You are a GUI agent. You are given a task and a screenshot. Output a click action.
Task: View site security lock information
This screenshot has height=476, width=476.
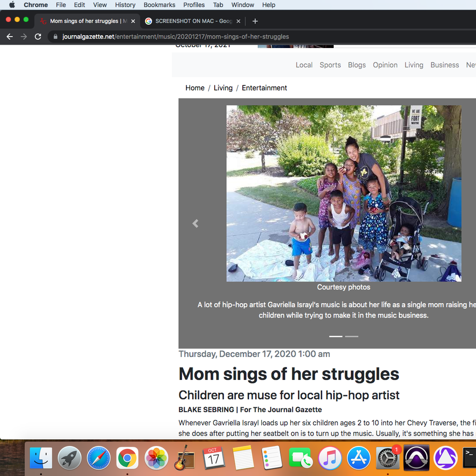[x=55, y=37]
